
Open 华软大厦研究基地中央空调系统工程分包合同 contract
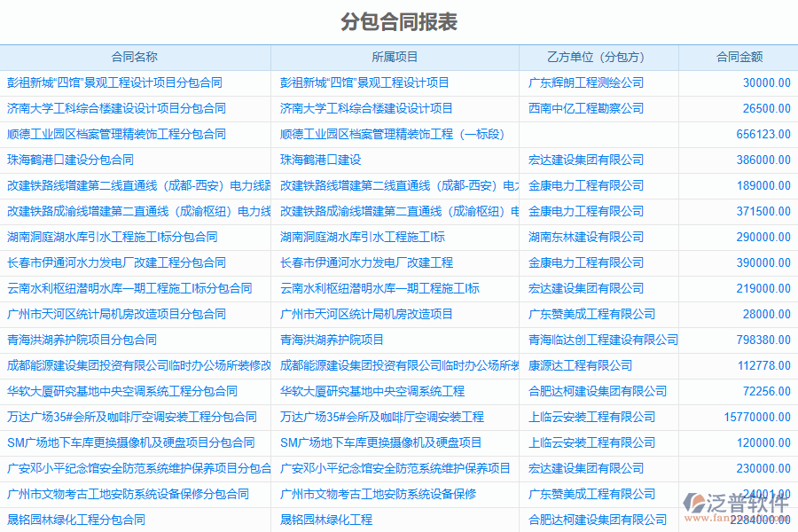(122, 391)
